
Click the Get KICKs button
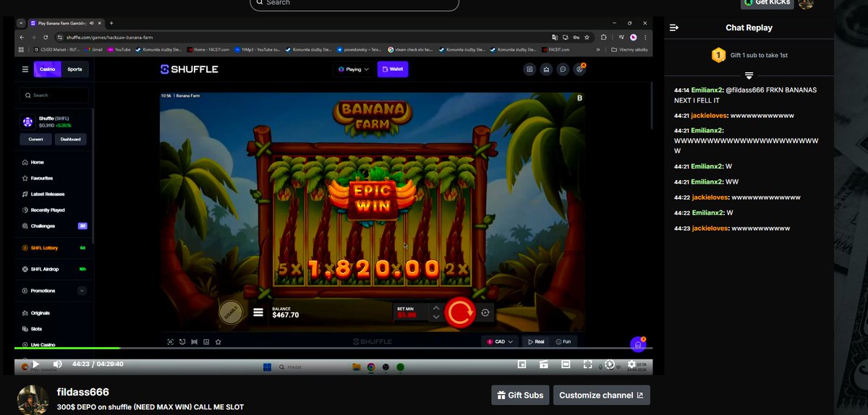pyautogui.click(x=767, y=3)
